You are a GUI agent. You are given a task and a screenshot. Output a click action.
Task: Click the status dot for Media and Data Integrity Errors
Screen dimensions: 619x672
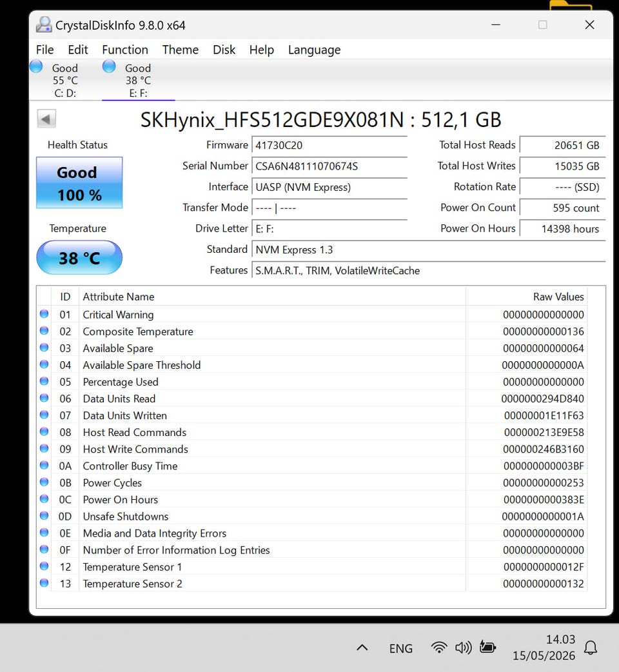pyautogui.click(x=44, y=532)
